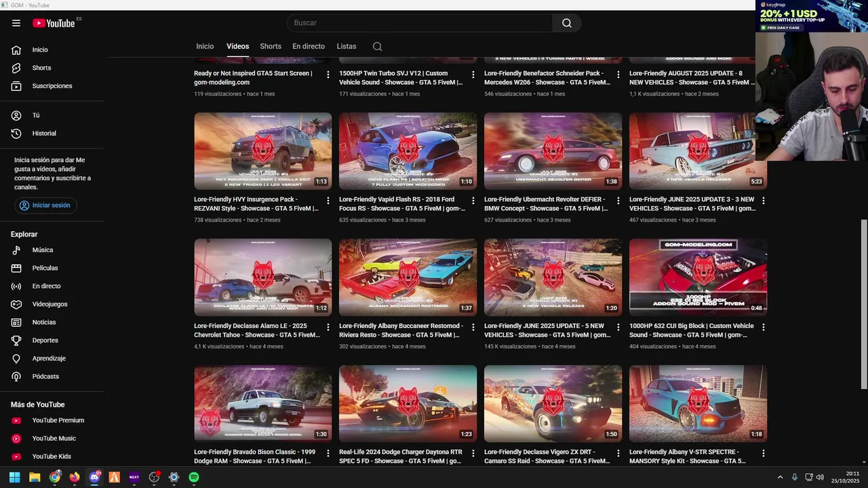
Task: Open more options for Bravado Bison Classic video
Action: [328, 453]
